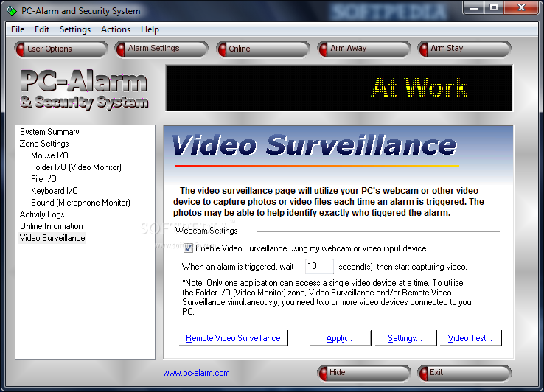Activate Arm Stay mode
The image size is (544, 392).
click(x=464, y=49)
